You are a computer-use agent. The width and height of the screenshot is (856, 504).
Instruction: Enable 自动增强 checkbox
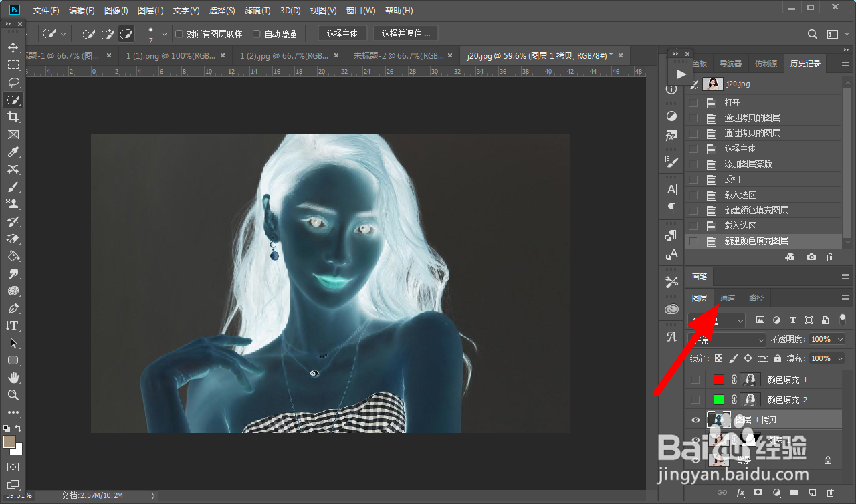pyautogui.click(x=257, y=33)
